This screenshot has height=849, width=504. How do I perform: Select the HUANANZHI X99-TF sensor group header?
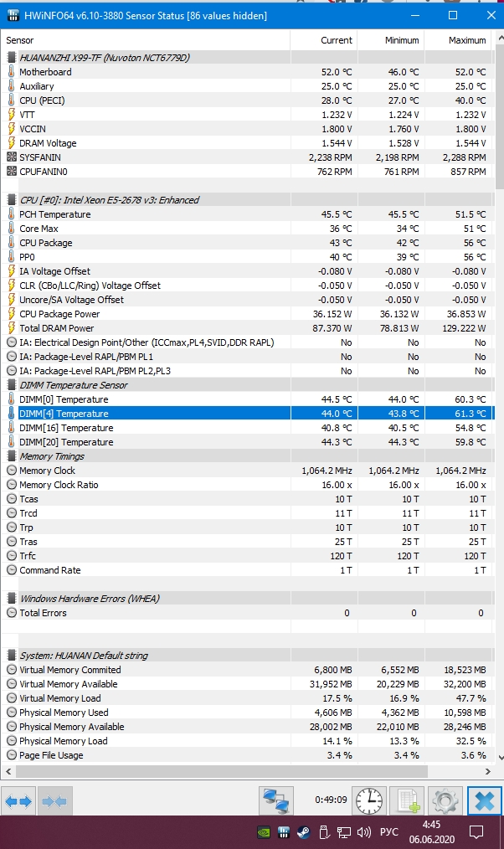[104, 58]
